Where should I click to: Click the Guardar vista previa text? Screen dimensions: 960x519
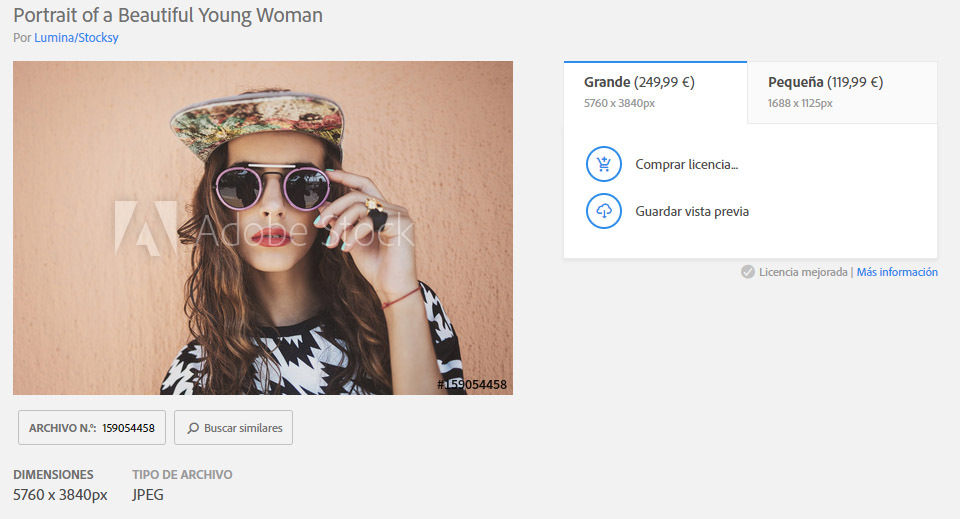pyautogui.click(x=692, y=212)
